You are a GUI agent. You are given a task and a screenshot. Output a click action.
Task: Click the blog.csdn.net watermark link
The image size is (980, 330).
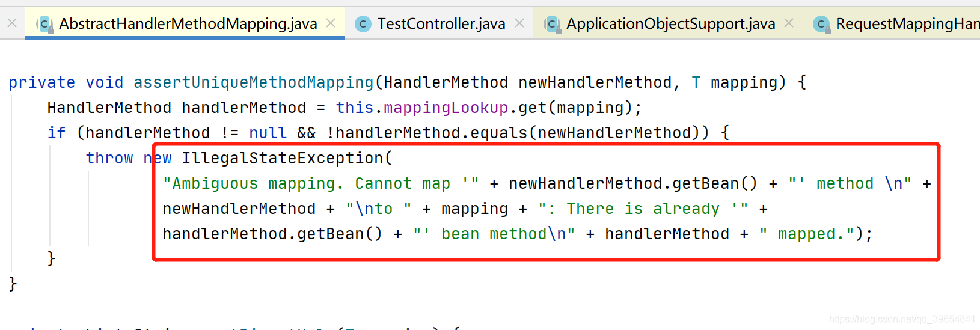pos(902,319)
